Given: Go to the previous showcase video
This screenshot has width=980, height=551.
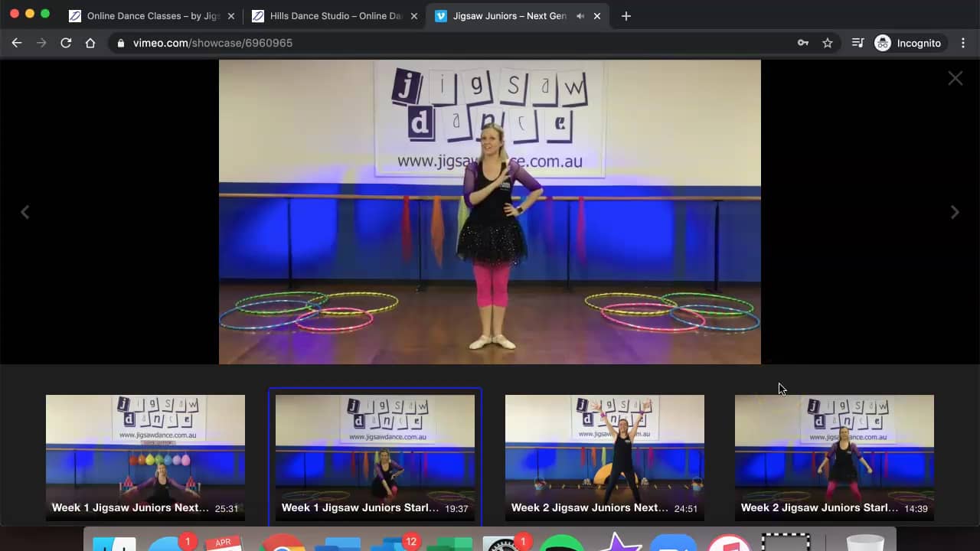Looking at the screenshot, I should click(24, 212).
